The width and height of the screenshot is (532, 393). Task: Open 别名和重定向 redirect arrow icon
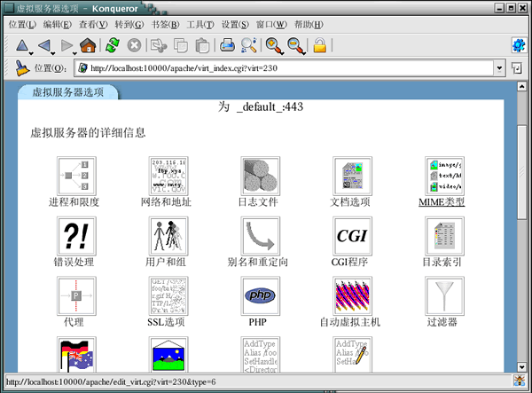pyautogui.click(x=260, y=236)
